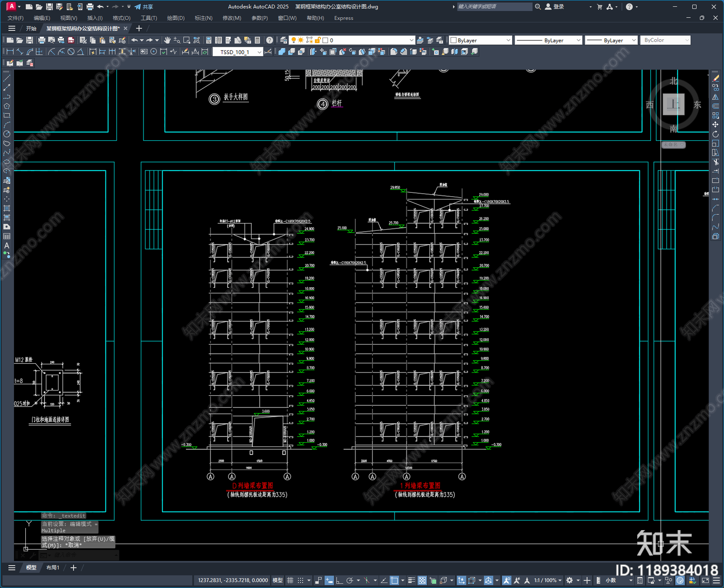
Task: Toggle Ortho mode in status bar
Action: (x=339, y=580)
